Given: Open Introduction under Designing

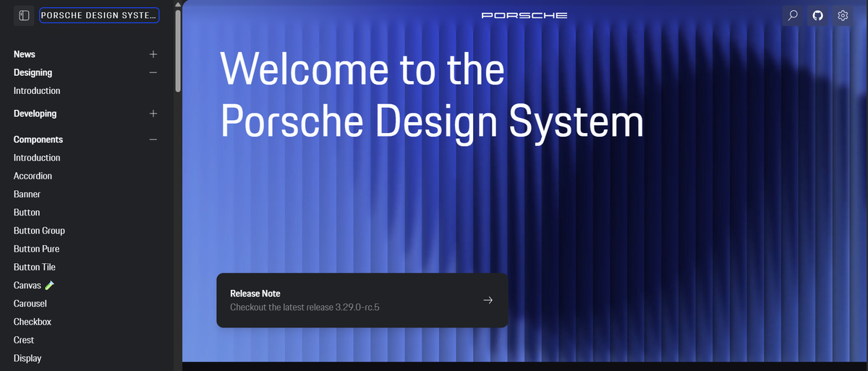Looking at the screenshot, I should pos(37,90).
